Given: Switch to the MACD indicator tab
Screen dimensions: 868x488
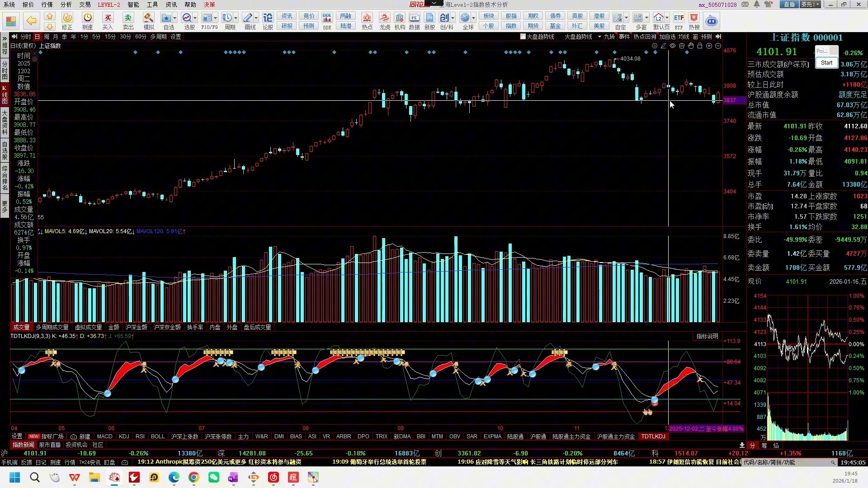Looking at the screenshot, I should coord(104,436).
